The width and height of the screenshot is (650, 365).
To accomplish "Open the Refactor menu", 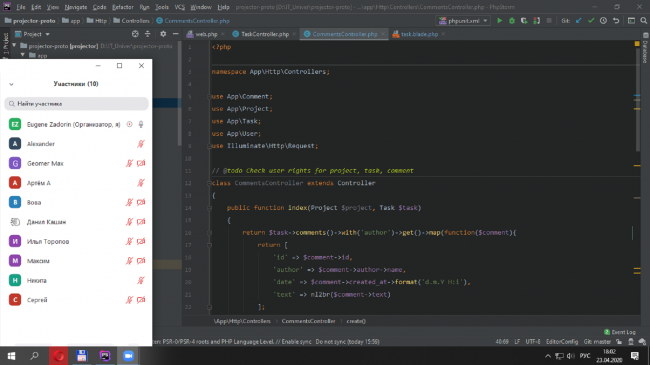I will (123, 7).
